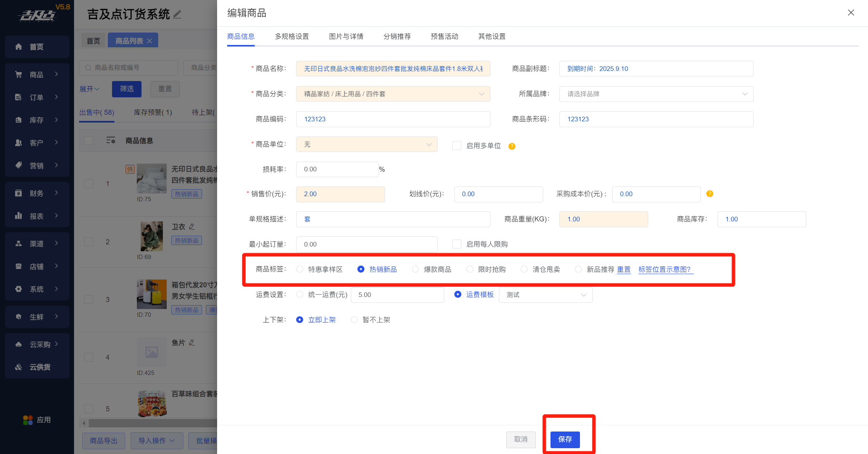Expand the 所属品牌 brand selector

656,94
